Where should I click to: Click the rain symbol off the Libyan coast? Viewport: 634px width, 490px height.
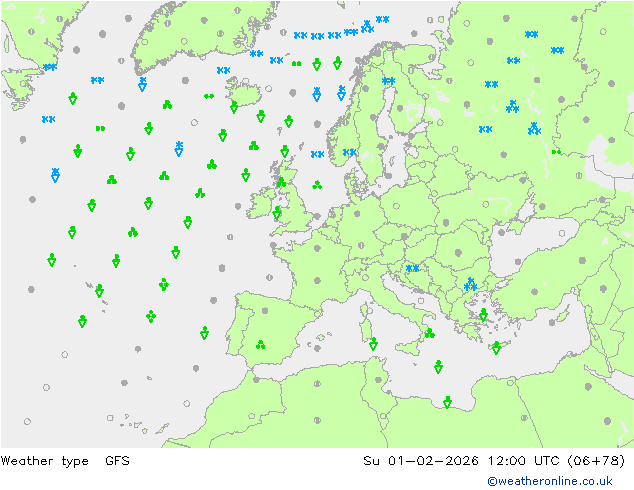(x=447, y=402)
